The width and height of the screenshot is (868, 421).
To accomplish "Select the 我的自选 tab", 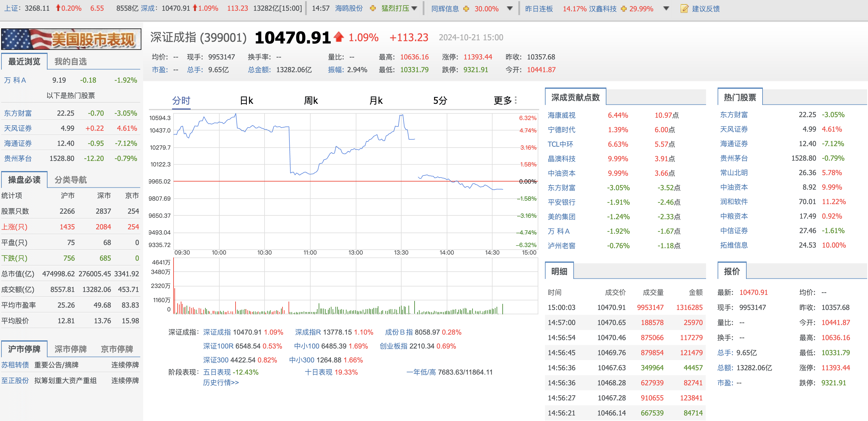I will point(70,61).
